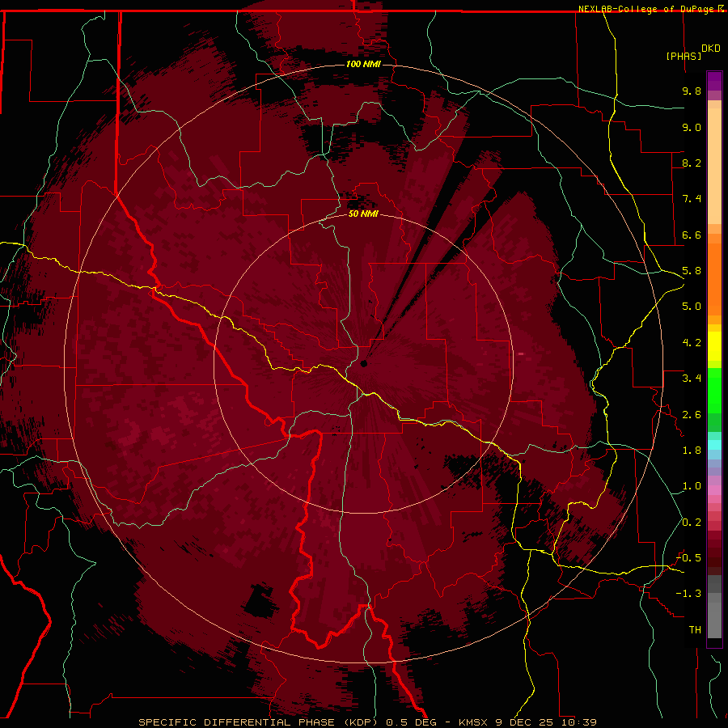
Task: Click the [PHAS] label above the color scale
Action: 684,56
